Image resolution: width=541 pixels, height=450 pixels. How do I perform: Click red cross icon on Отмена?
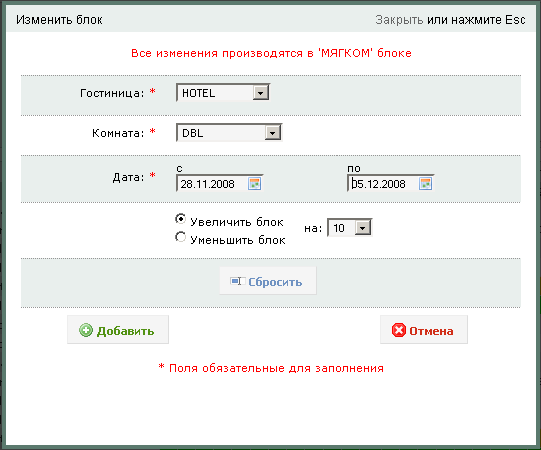[x=399, y=330]
